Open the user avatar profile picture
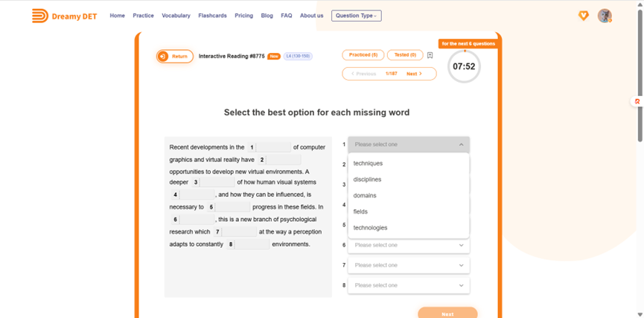This screenshot has height=318, width=644. pyautogui.click(x=604, y=16)
